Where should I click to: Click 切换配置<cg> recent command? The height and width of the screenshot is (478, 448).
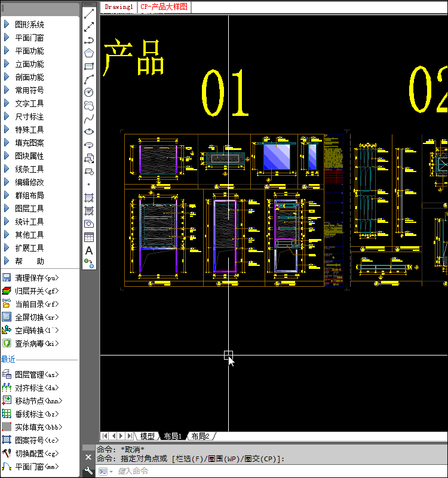(x=30, y=454)
